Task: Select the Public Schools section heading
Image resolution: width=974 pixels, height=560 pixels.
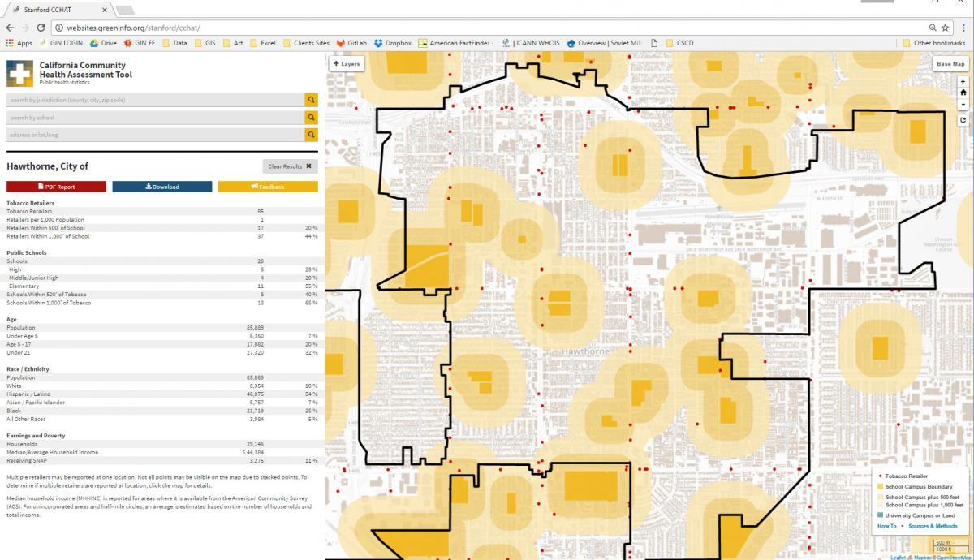Action: [26, 252]
